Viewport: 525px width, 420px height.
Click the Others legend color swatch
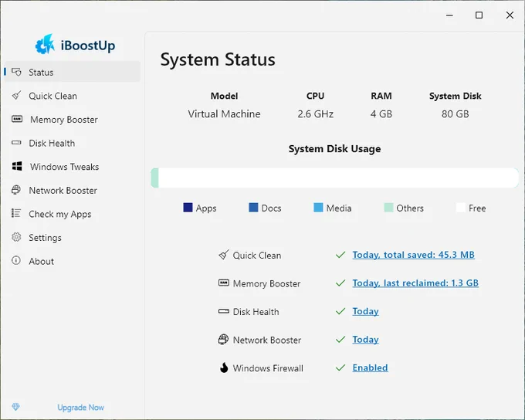(x=388, y=208)
